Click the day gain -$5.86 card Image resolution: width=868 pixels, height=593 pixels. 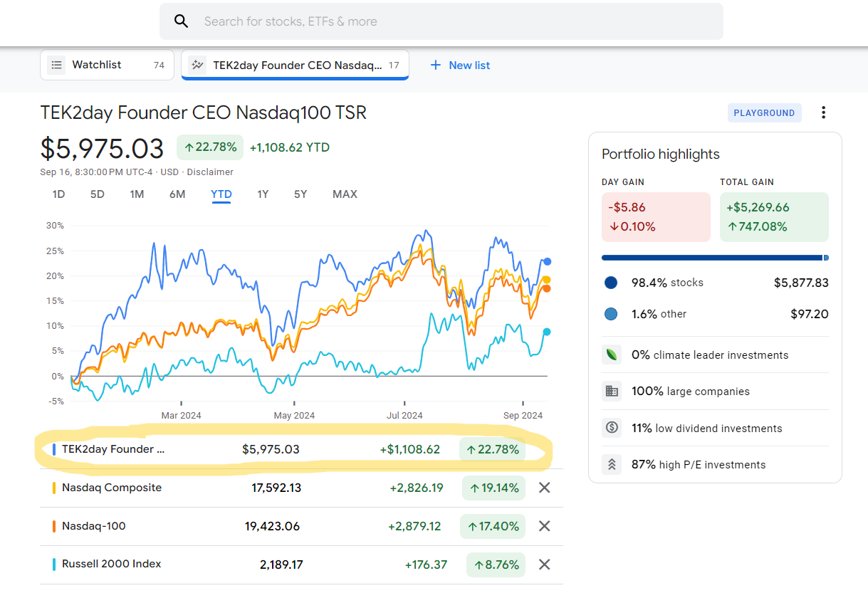tap(656, 217)
